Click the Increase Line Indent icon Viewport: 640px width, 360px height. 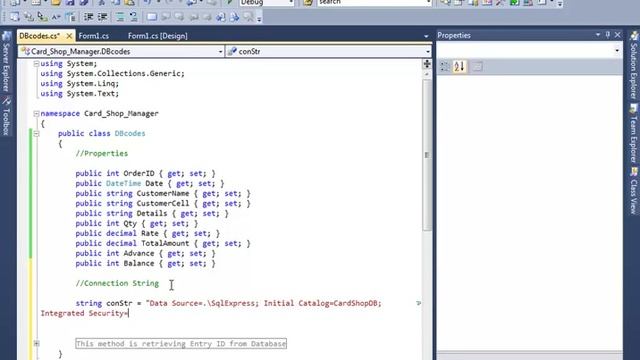pos(102,17)
